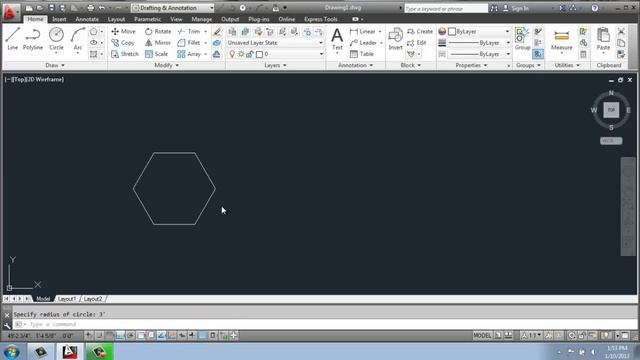
Task: Select the Array tool
Action: [189, 54]
